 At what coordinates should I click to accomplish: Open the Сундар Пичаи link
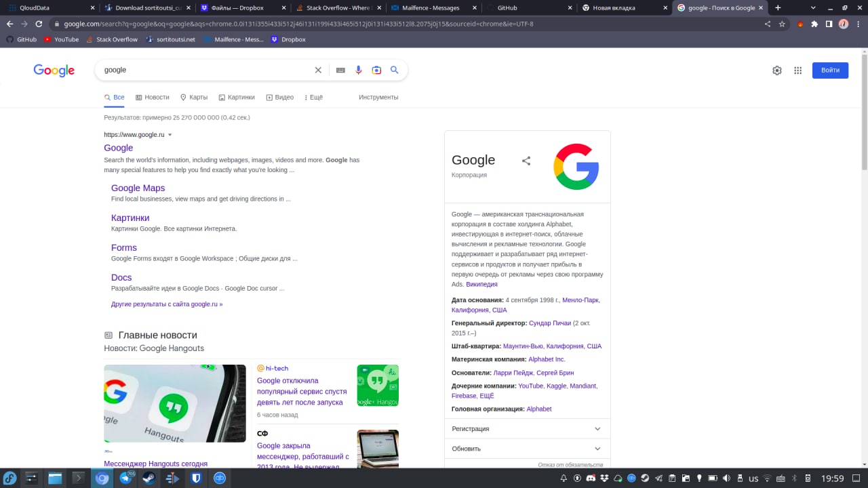[x=550, y=324]
